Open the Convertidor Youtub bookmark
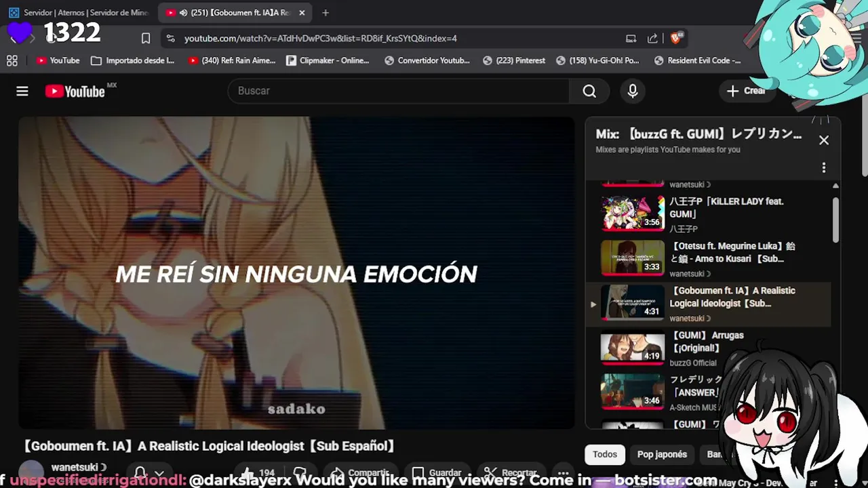 (427, 60)
